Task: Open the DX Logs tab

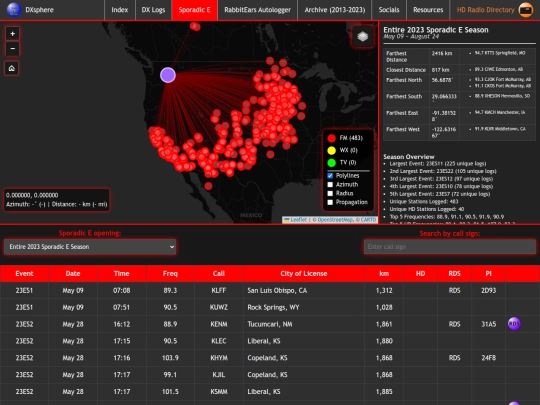Action: tap(153, 10)
